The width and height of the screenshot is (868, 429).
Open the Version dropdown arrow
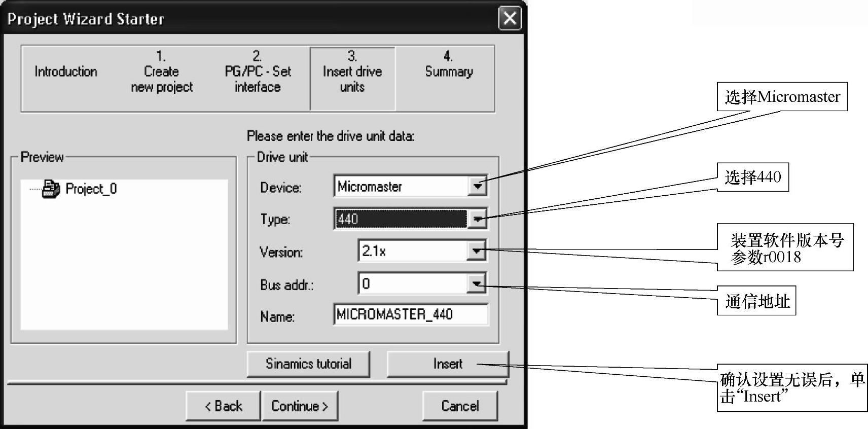click(476, 251)
